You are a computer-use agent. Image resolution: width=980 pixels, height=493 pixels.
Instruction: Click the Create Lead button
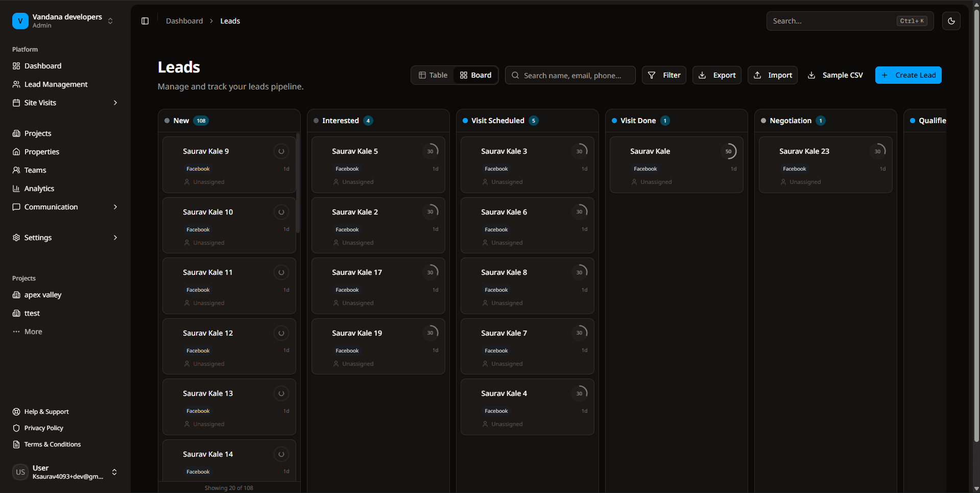pos(909,75)
